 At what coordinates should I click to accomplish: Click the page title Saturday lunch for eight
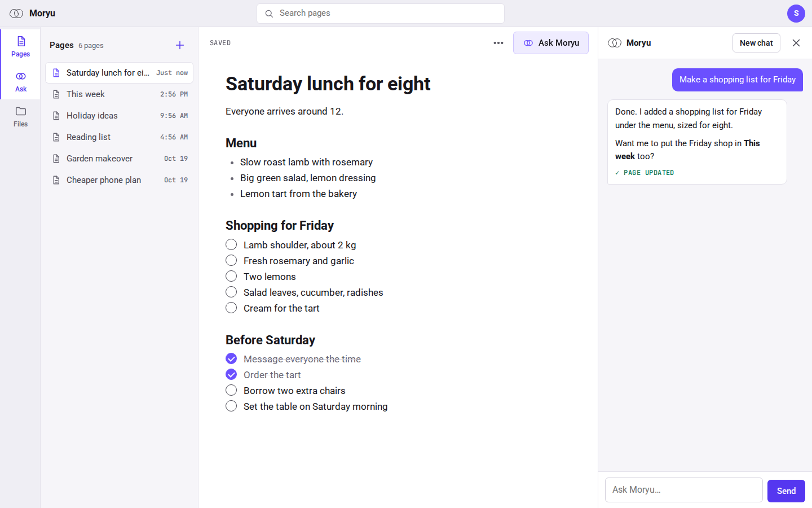[328, 84]
